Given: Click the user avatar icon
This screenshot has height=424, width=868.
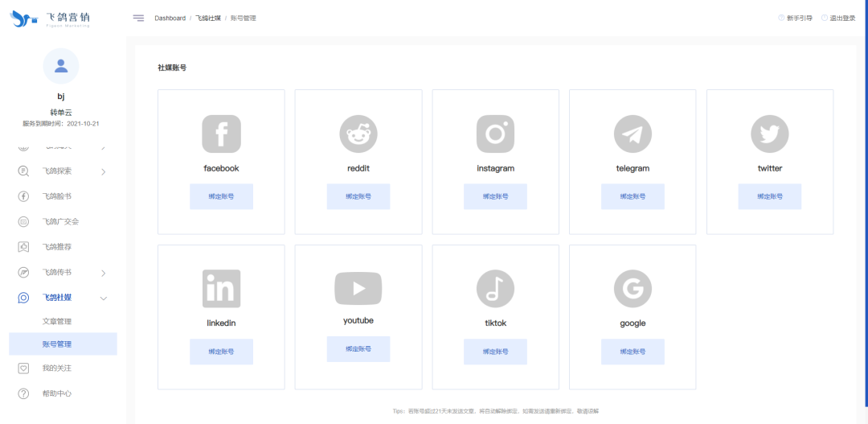Looking at the screenshot, I should 61,66.
